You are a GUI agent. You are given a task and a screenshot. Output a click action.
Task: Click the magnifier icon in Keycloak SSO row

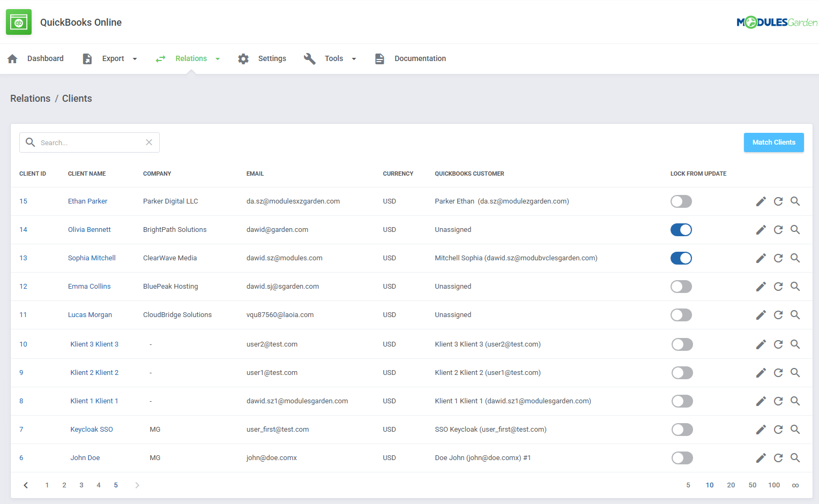795,430
